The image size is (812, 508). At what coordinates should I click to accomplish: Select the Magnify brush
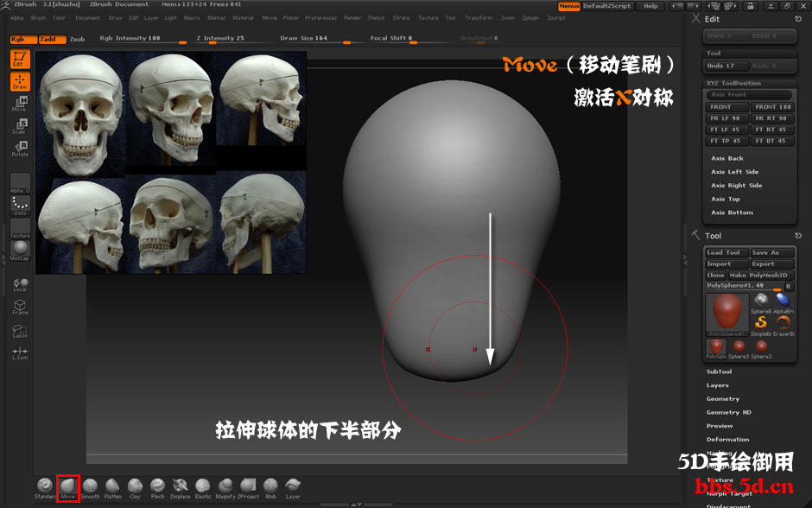tap(225, 488)
